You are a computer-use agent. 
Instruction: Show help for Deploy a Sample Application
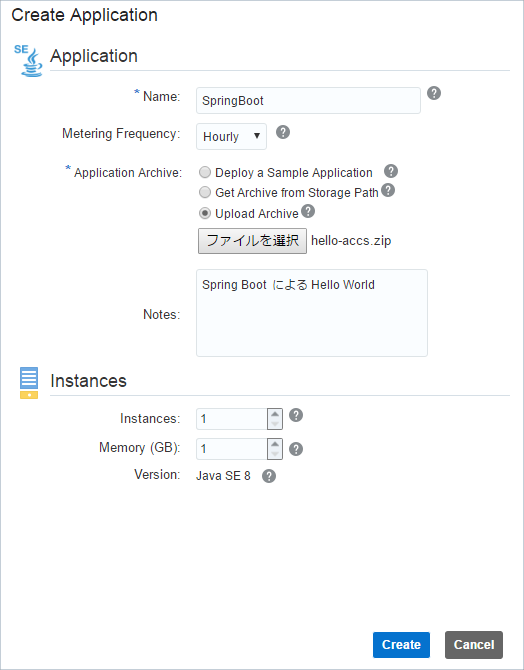tap(391, 171)
